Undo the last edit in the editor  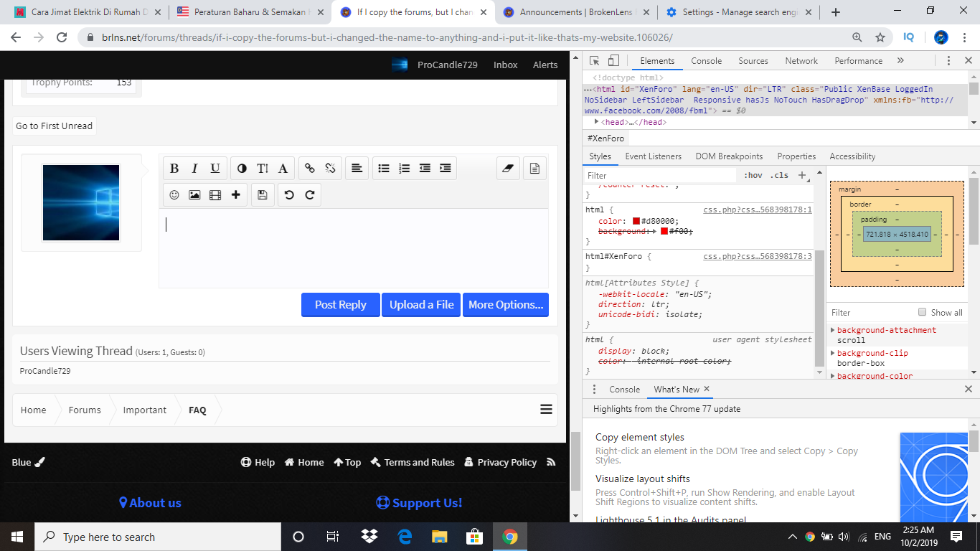(289, 195)
